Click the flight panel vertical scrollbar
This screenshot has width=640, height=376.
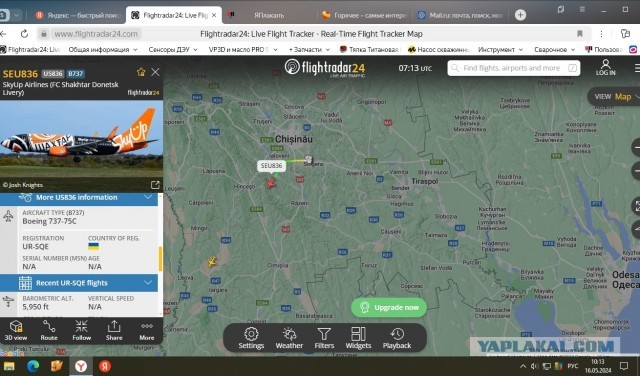(160, 258)
